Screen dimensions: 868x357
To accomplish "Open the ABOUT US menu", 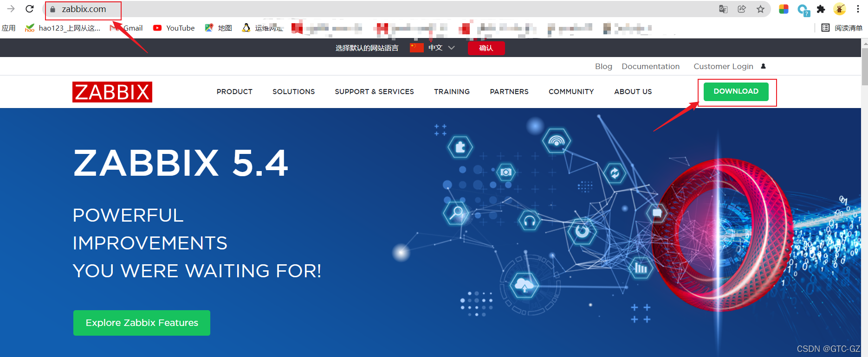I will [633, 92].
